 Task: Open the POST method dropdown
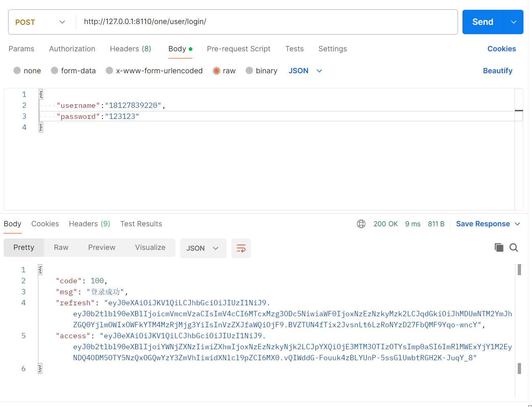[x=41, y=22]
